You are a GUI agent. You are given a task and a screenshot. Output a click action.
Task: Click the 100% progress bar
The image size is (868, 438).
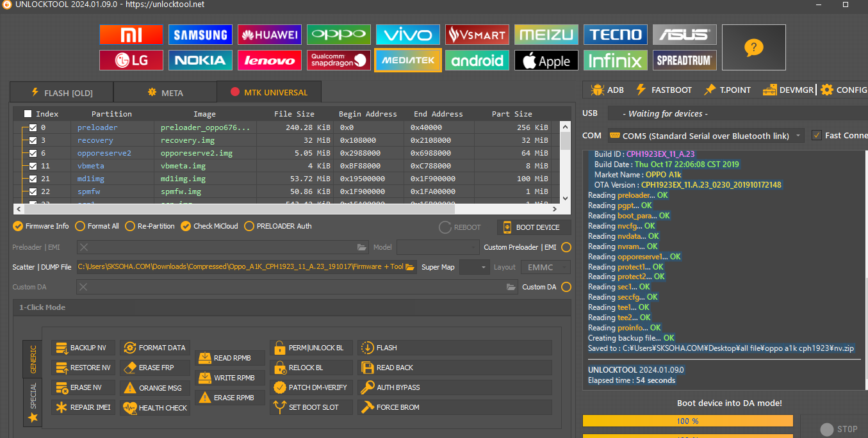click(x=687, y=421)
